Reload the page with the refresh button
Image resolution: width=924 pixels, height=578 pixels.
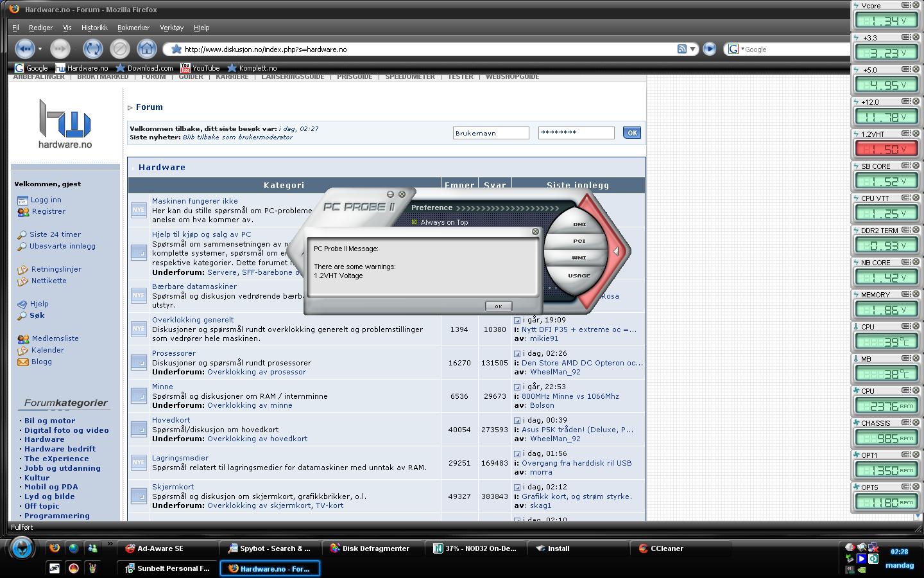coord(92,49)
